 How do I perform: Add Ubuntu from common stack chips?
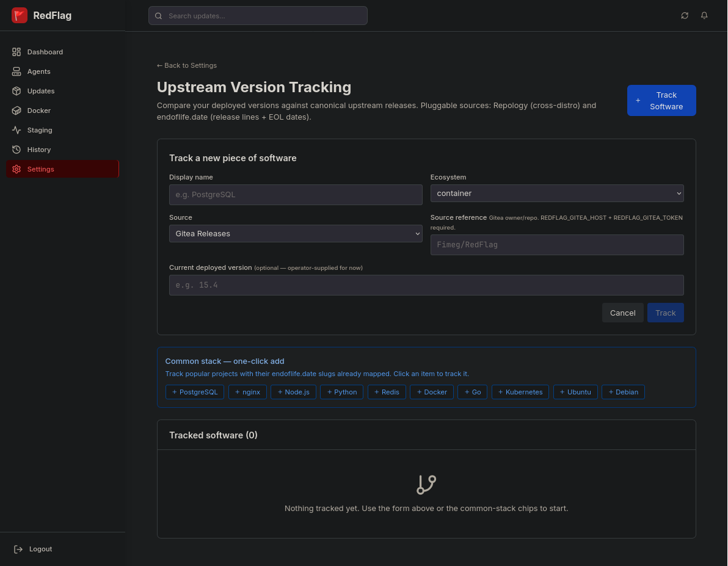[x=575, y=392]
